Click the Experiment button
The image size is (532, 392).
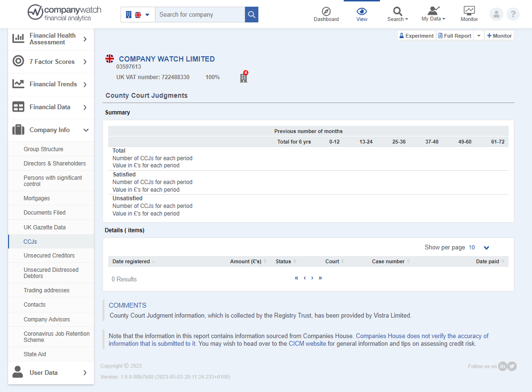coord(416,36)
